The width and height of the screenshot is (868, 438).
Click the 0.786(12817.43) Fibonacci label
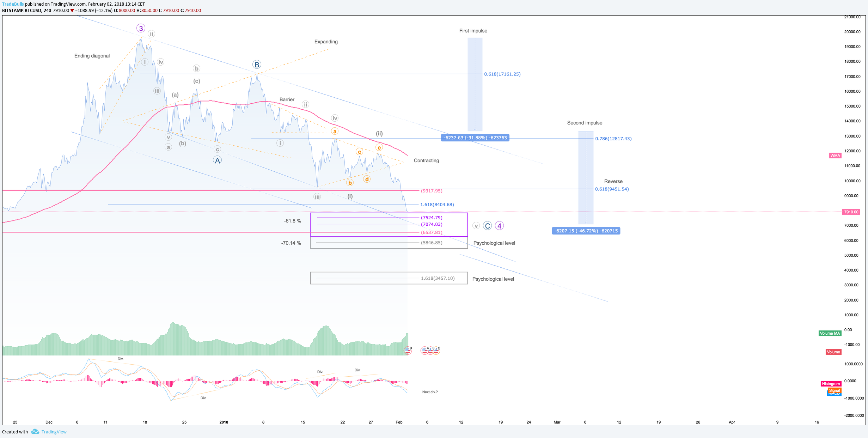pos(613,139)
